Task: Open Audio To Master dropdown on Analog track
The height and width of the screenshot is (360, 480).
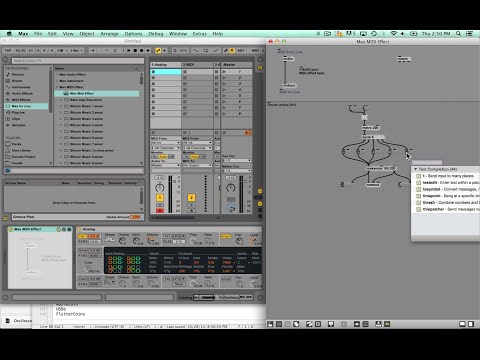Action: coord(166,165)
